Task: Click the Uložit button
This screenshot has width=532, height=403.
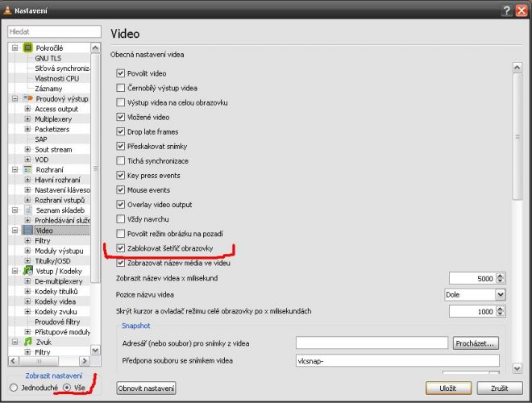Action: tap(448, 388)
